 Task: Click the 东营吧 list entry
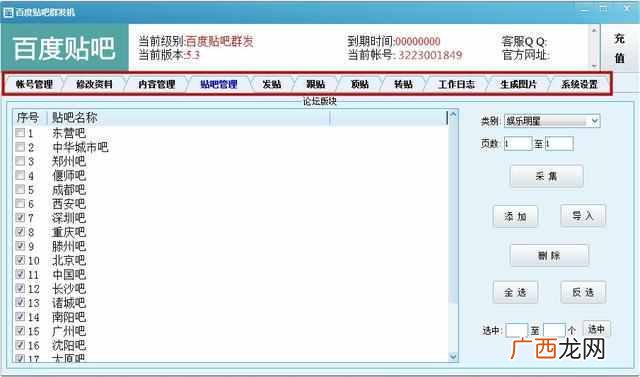69,133
